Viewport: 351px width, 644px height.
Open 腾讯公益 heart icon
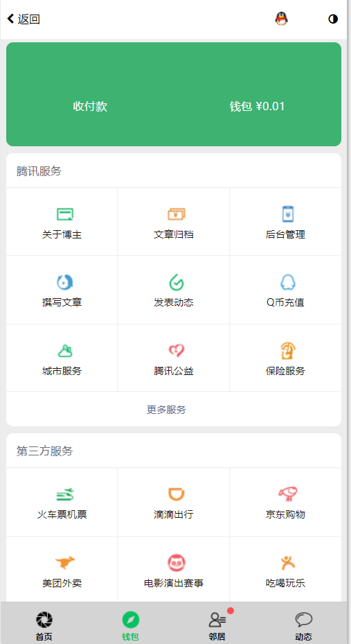[x=177, y=351]
